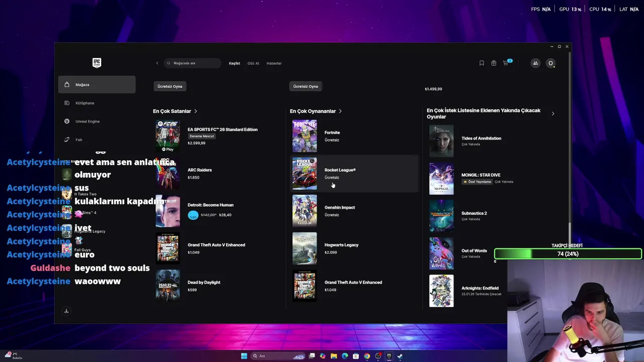Open Microsoft Edge on the taskbar
The image size is (644, 362).
(345, 356)
